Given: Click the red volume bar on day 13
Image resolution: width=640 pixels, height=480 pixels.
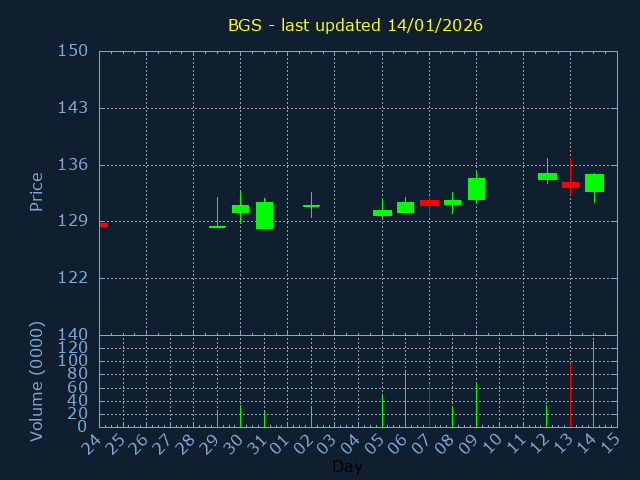Looking at the screenshot, I should [x=570, y=395].
